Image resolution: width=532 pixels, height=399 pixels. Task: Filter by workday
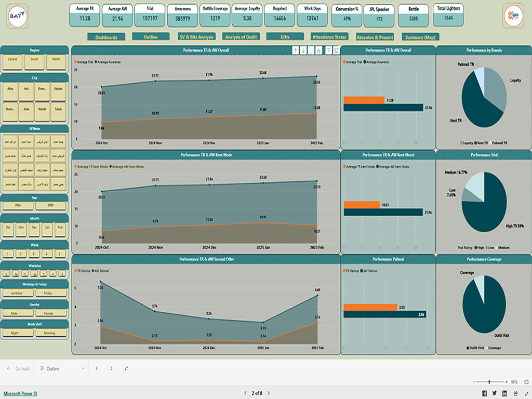pyautogui.click(x=18, y=293)
